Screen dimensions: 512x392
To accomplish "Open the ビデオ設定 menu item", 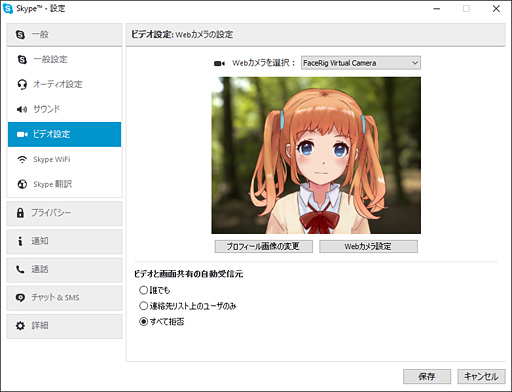I will 64,134.
